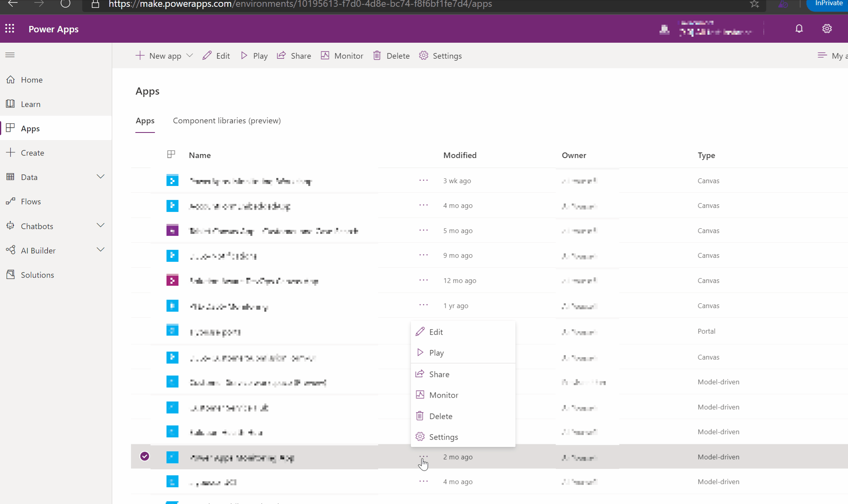Expand the AI Builder chevron
This screenshot has height=504, width=848.
point(101,250)
